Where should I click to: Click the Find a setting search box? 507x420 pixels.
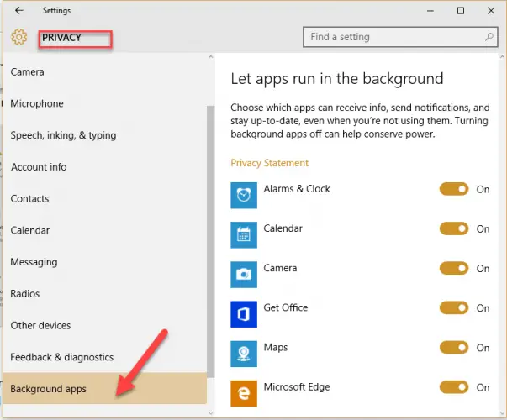click(400, 37)
